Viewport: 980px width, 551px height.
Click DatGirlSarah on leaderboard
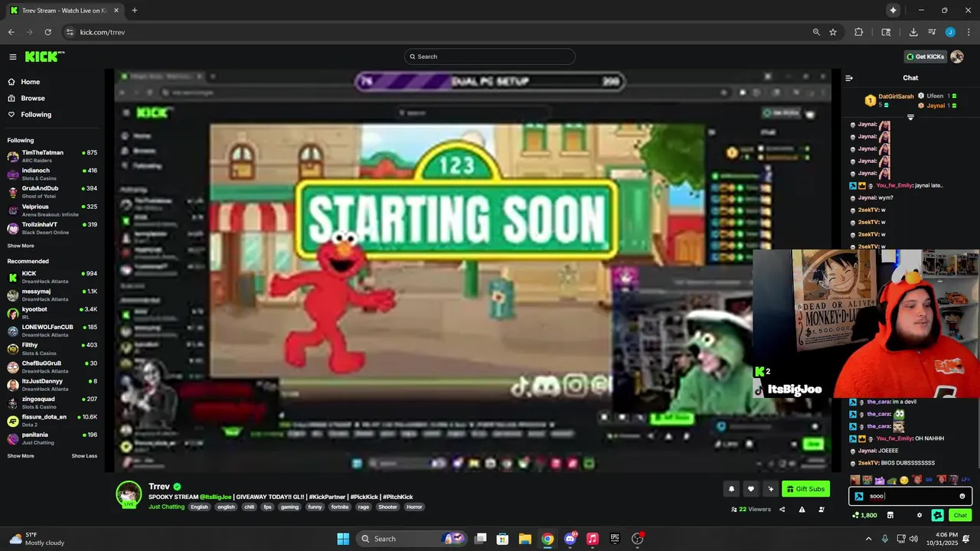896,96
